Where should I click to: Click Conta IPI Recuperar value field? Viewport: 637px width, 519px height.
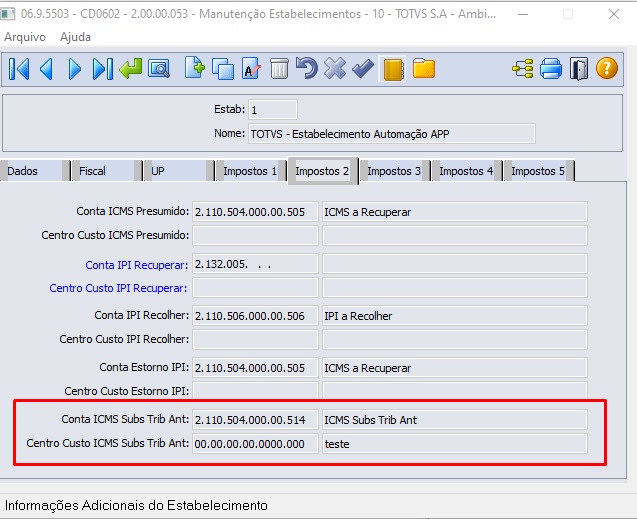point(255,264)
